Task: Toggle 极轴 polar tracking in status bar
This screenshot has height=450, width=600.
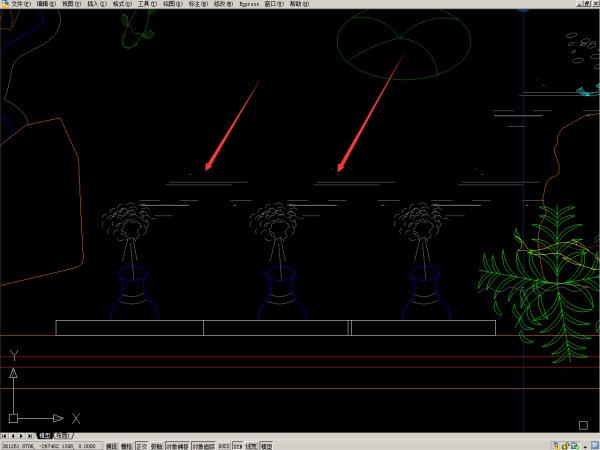Action: coord(156,445)
